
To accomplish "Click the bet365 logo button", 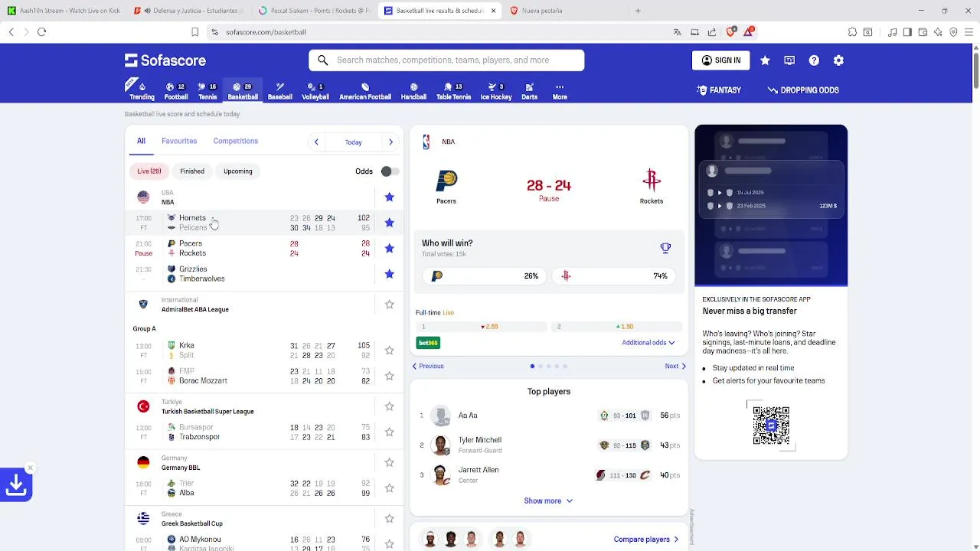I will [428, 343].
